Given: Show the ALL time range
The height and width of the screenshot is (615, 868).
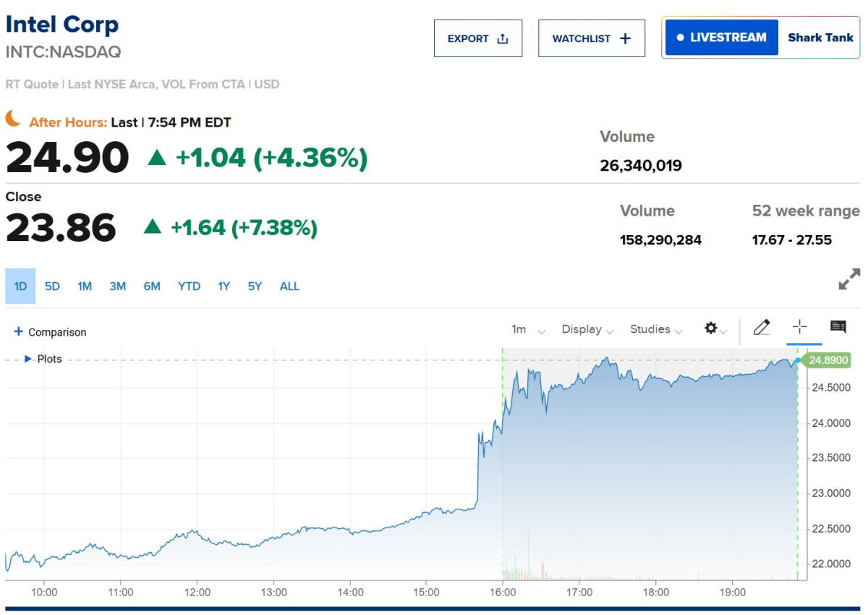Looking at the screenshot, I should 289,287.
